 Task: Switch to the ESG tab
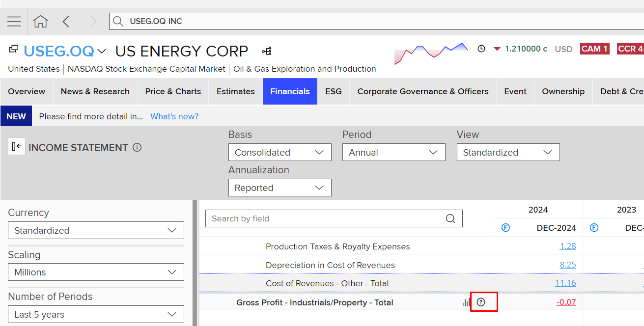click(x=334, y=91)
